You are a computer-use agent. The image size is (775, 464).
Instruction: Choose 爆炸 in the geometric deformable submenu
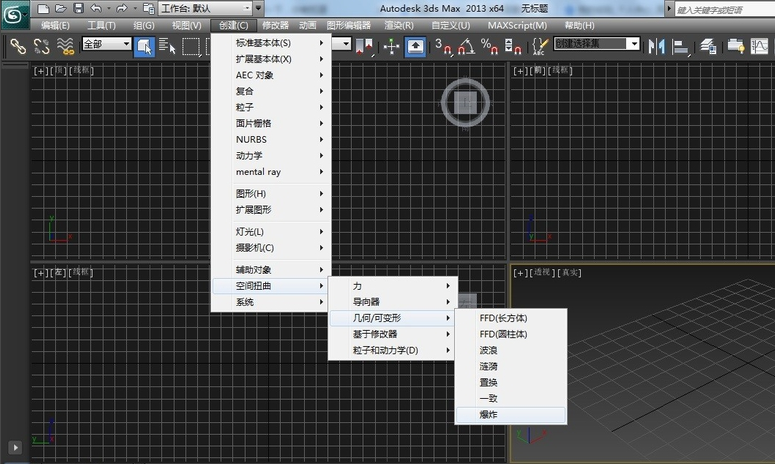pos(511,415)
